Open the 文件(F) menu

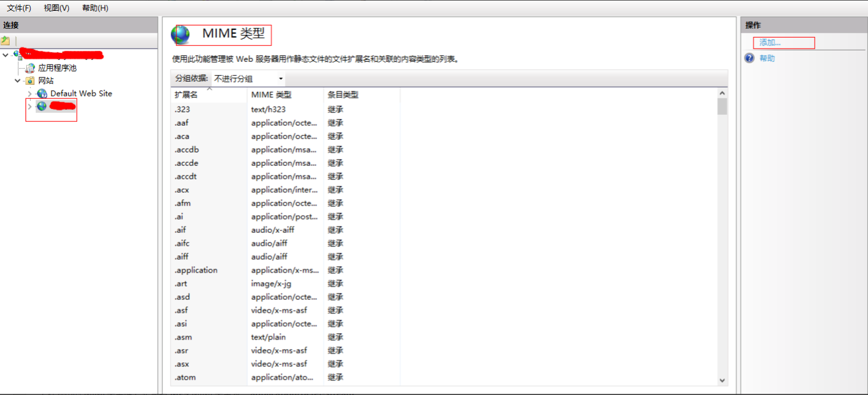click(19, 8)
